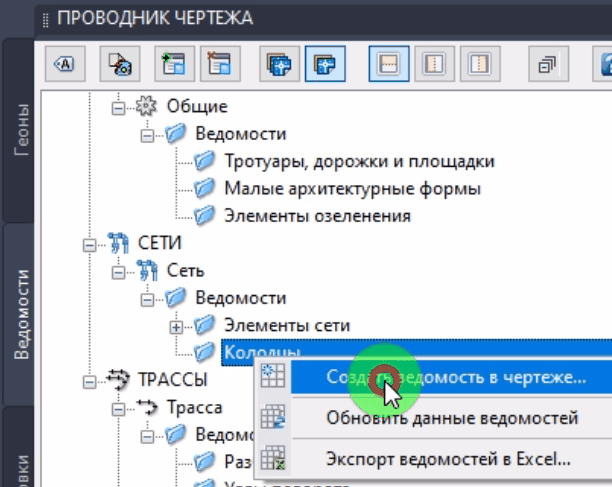Click the folder icon of Элементы сети
612x487 pixels.
point(204,325)
